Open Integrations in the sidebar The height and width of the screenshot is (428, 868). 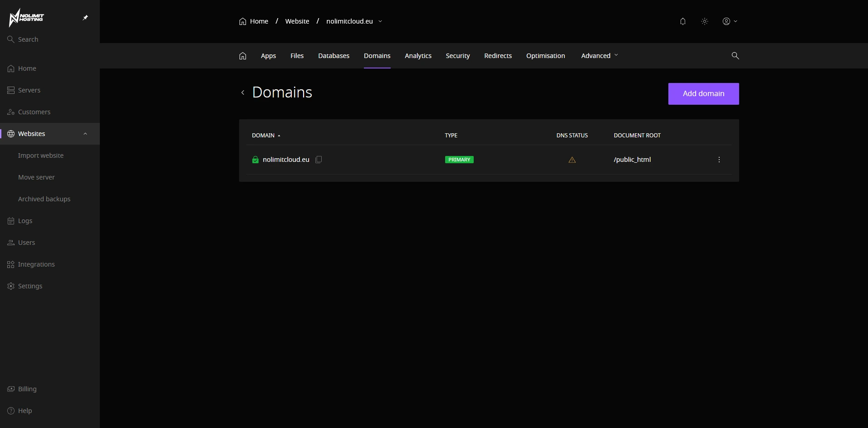point(50,264)
